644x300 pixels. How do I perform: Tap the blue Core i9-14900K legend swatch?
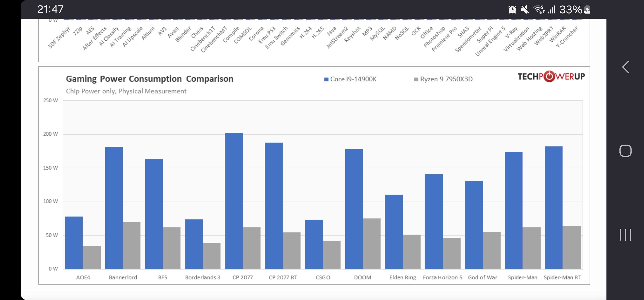326,79
